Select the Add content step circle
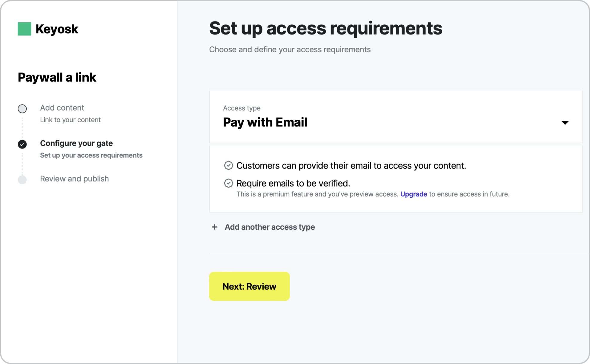The height and width of the screenshot is (364, 590). [22, 109]
